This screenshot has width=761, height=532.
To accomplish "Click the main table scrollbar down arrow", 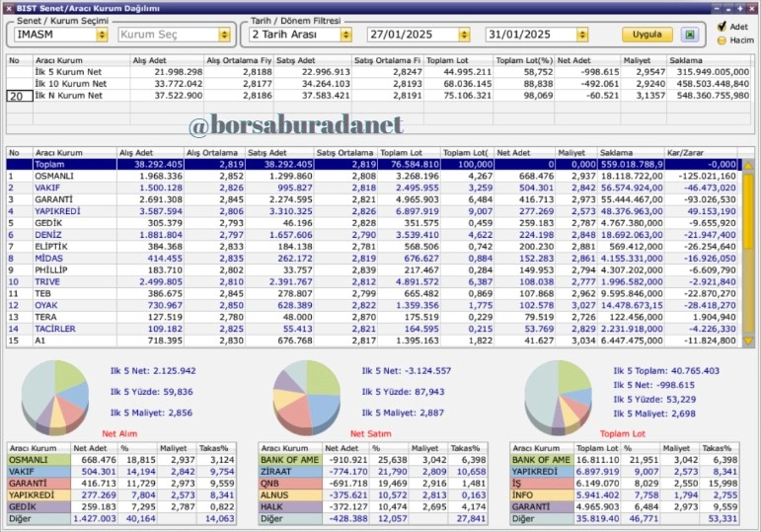I will tap(748, 341).
